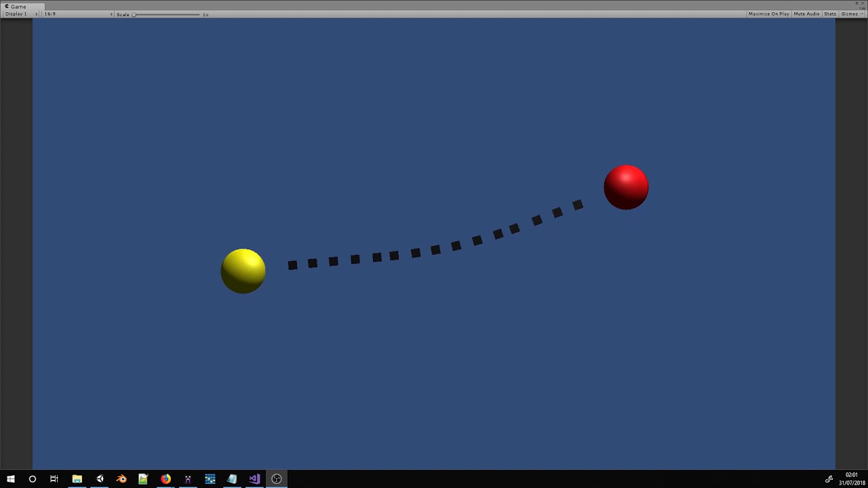The height and width of the screenshot is (488, 868).
Task: Open File Explorer from the taskbar
Action: coord(77,479)
